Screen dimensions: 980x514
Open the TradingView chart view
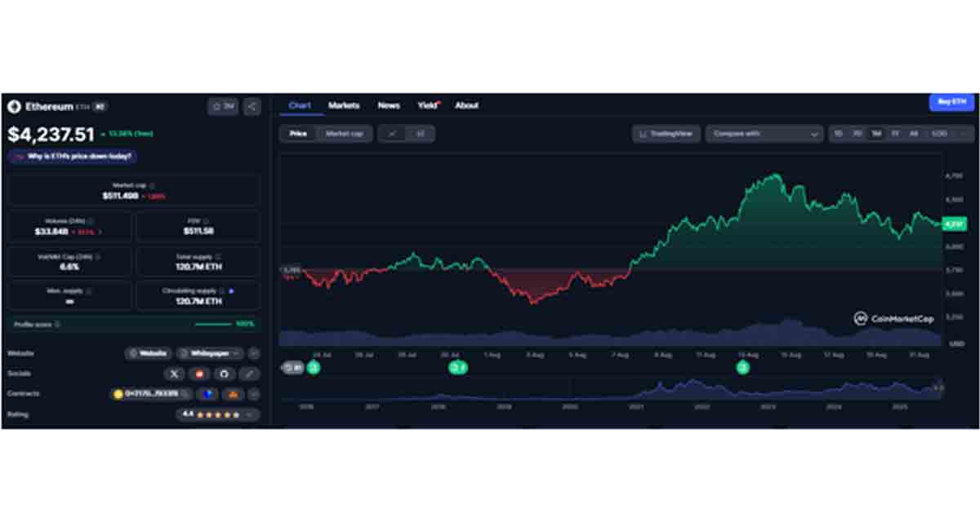[x=666, y=134]
